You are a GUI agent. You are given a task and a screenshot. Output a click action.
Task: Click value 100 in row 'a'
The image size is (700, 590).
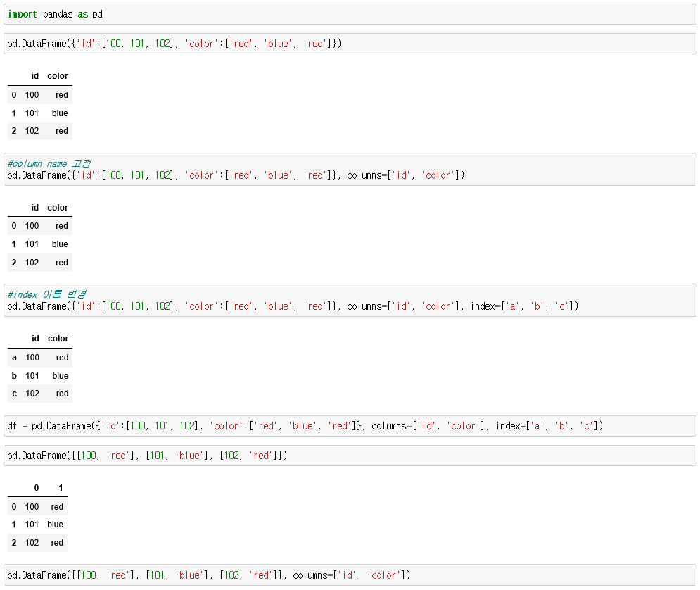[x=32, y=358]
